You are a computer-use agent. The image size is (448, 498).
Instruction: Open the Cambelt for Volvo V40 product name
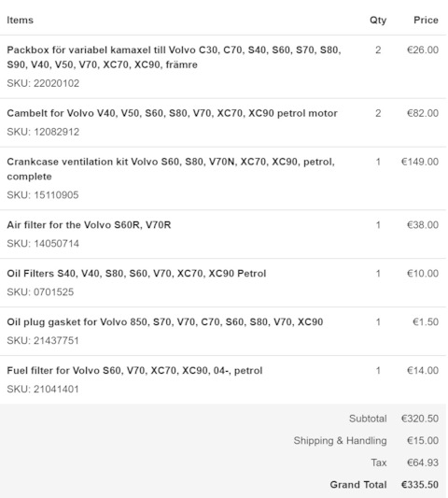pyautogui.click(x=172, y=113)
